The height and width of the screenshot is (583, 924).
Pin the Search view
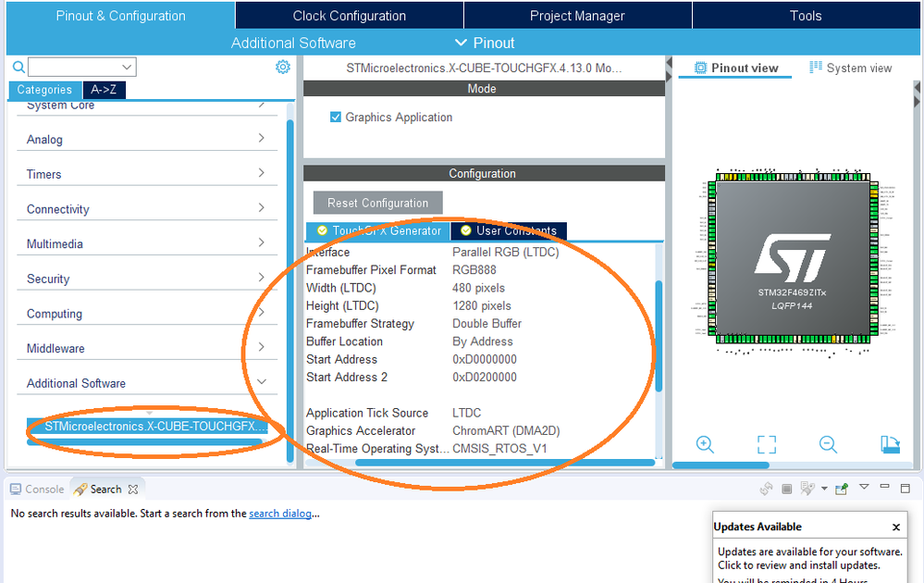[842, 489]
